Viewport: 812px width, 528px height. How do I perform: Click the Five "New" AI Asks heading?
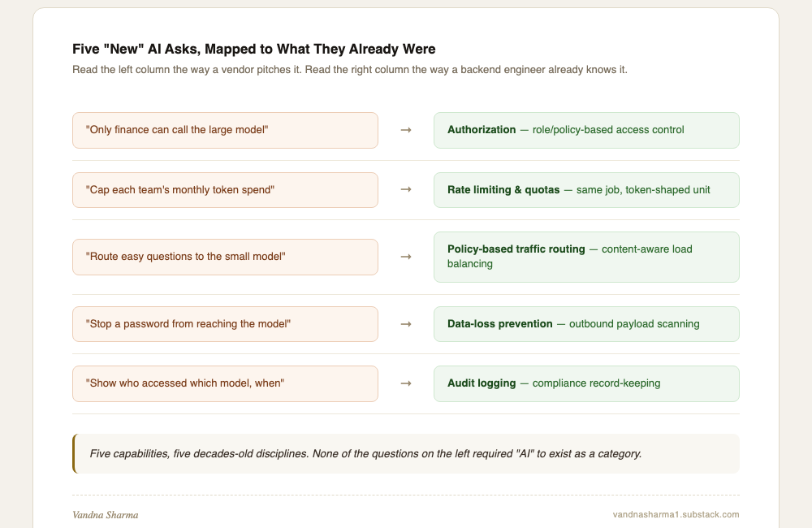click(253, 50)
